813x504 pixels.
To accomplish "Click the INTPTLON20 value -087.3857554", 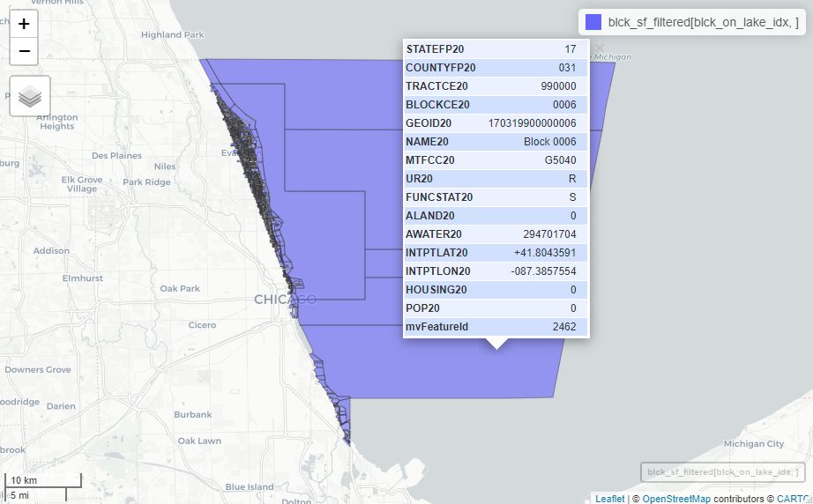I will coord(543,271).
